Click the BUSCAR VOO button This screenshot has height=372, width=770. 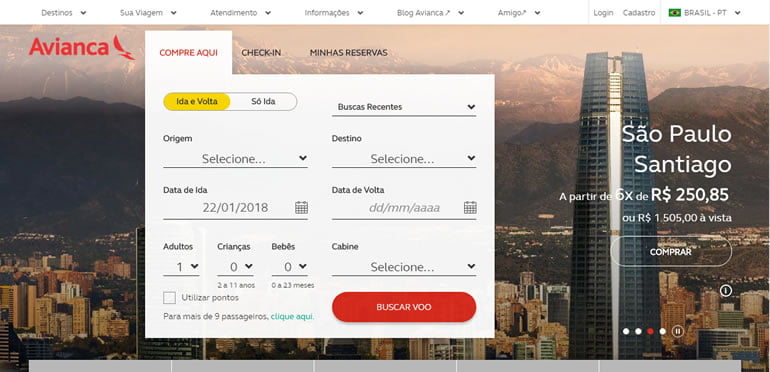[x=404, y=307]
